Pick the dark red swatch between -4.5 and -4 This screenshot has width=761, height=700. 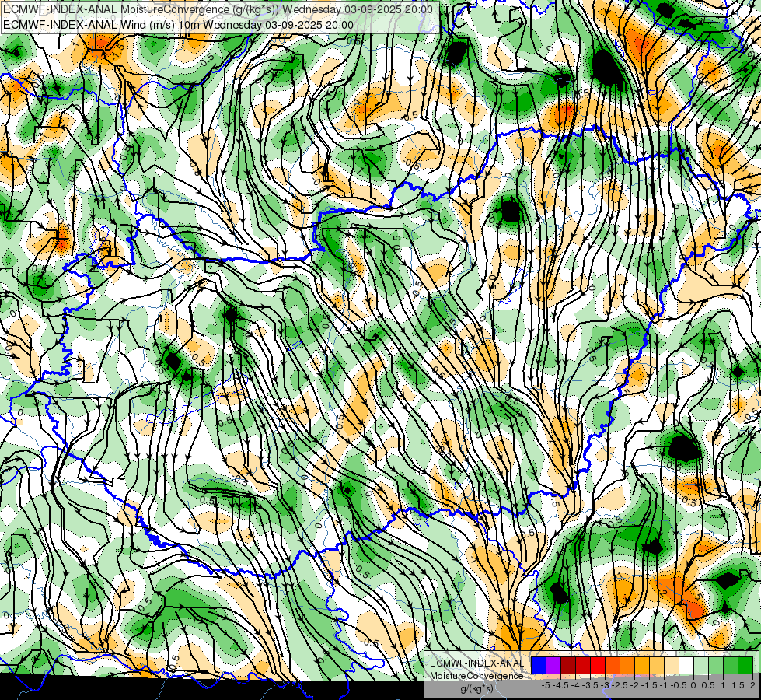[568, 665]
